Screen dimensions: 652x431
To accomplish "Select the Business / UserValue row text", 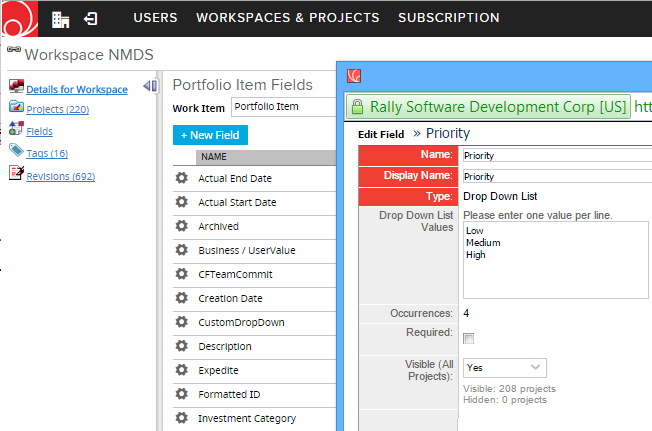I will pos(247,250).
